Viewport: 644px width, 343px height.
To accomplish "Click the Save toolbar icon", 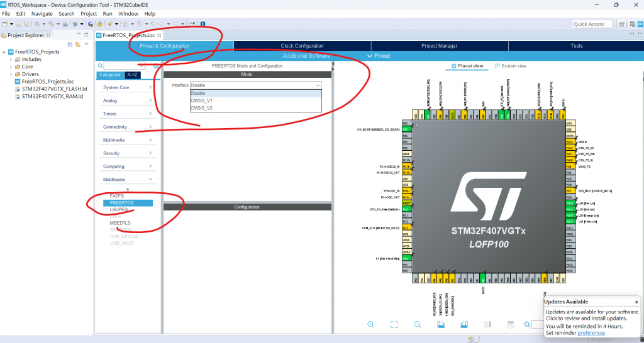I will click(19, 24).
